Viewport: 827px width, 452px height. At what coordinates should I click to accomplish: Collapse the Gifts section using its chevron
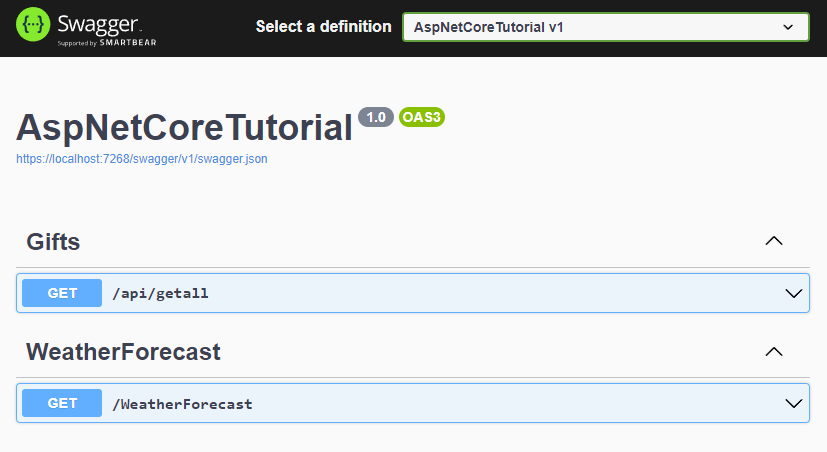pos(773,241)
